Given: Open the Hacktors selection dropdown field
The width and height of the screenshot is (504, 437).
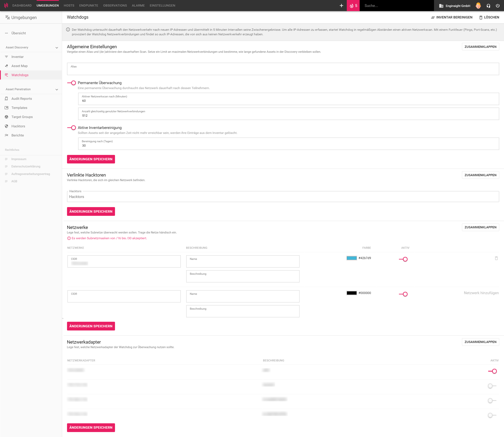Looking at the screenshot, I should coord(283,197).
